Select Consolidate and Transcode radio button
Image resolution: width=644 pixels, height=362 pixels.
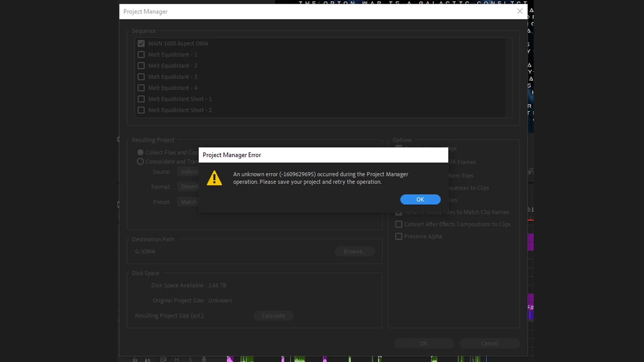point(140,162)
